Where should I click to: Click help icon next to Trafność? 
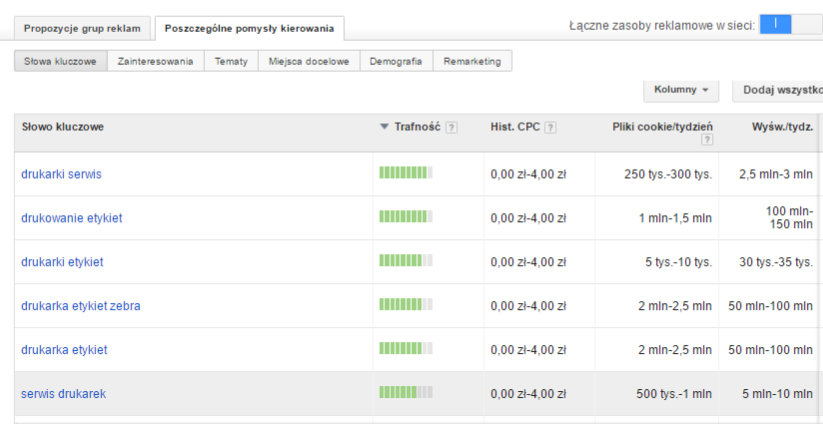click(452, 127)
